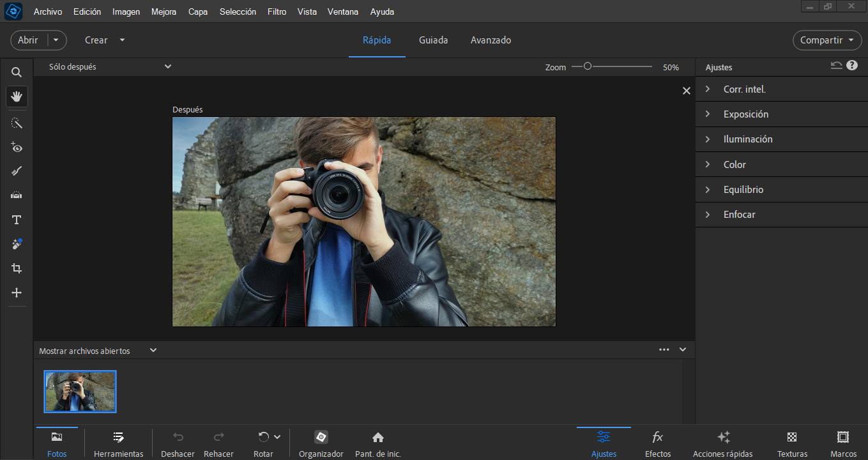The width and height of the screenshot is (868, 460).
Task: Select the photo thumbnail in the bin
Action: point(79,392)
